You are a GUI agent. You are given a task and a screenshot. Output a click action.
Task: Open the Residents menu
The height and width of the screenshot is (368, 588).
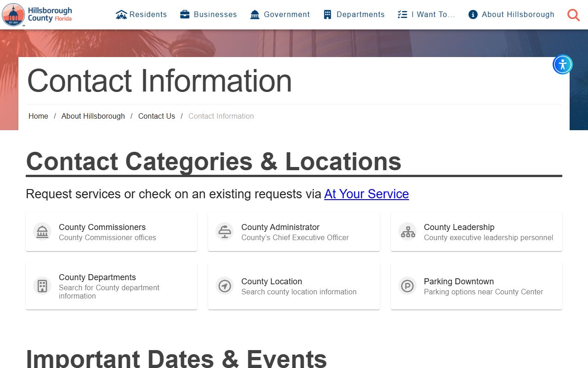141,15
